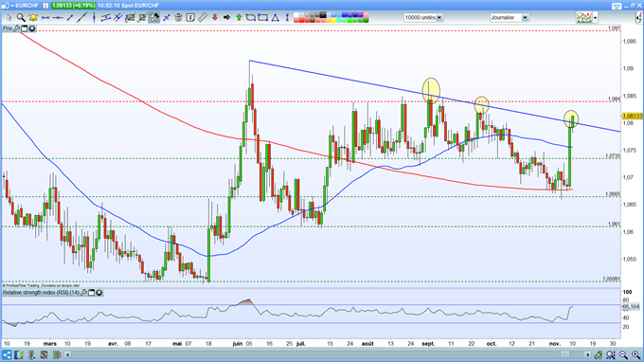Close the Prix price panel
Viewport: 644px width, 362px height.
pyautogui.click(x=31, y=28)
